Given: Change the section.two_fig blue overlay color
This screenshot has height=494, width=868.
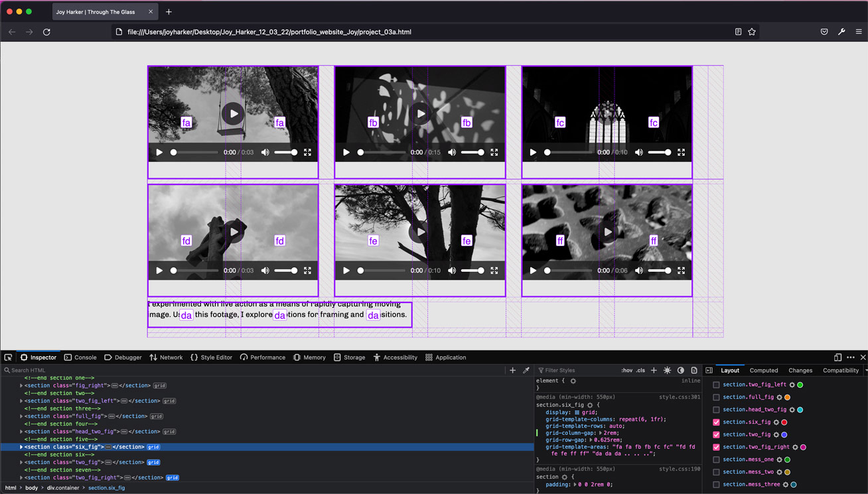Looking at the screenshot, I should tap(784, 435).
